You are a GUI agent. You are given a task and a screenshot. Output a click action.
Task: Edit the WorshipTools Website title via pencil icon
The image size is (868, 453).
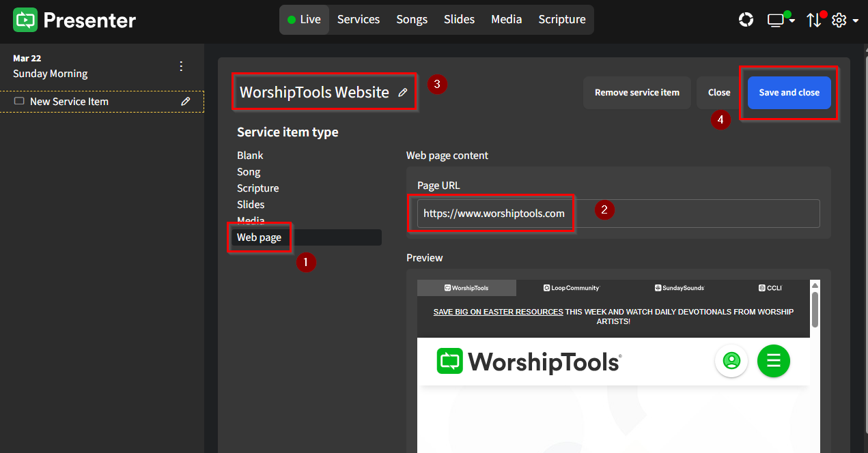tap(404, 91)
